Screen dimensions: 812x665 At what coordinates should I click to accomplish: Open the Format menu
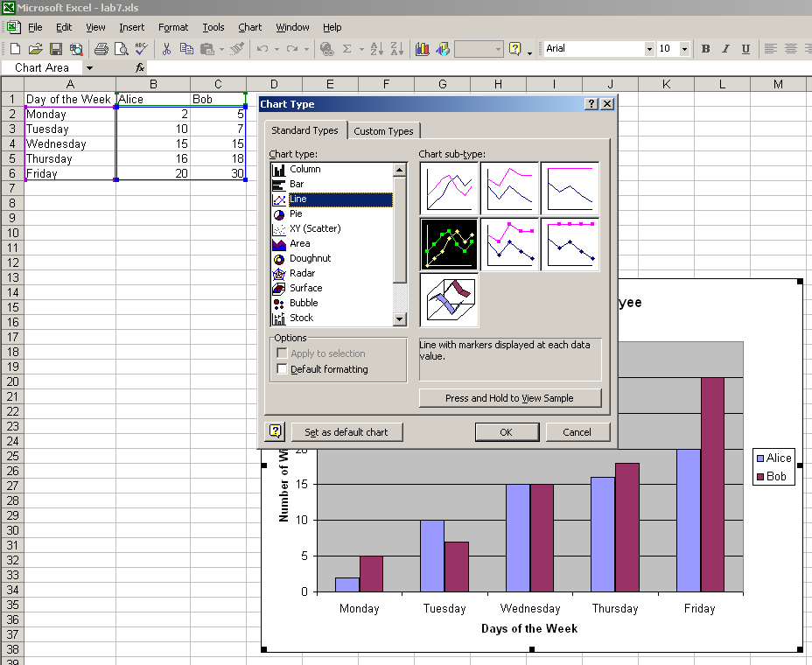click(173, 27)
